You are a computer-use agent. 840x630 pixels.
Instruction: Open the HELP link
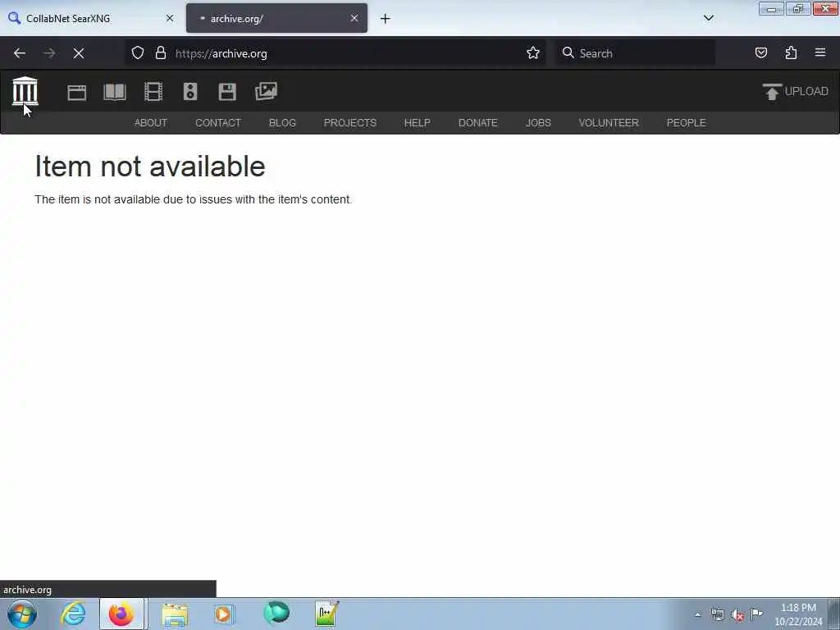coord(418,123)
